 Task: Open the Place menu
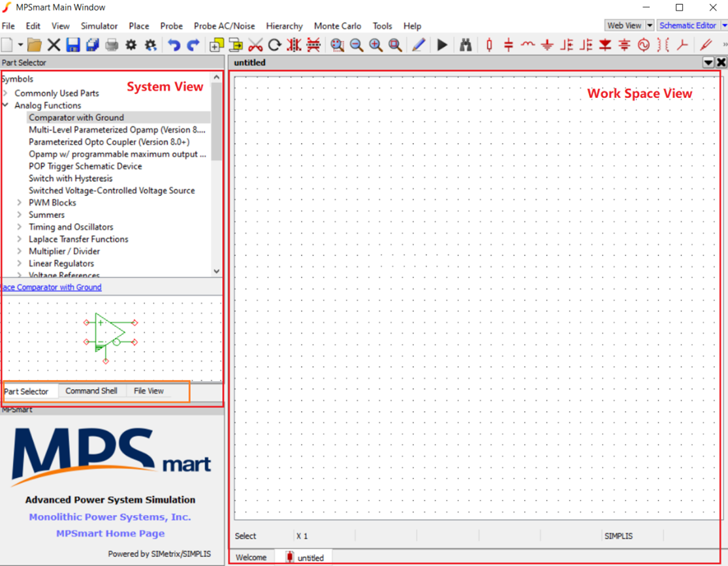pyautogui.click(x=139, y=26)
